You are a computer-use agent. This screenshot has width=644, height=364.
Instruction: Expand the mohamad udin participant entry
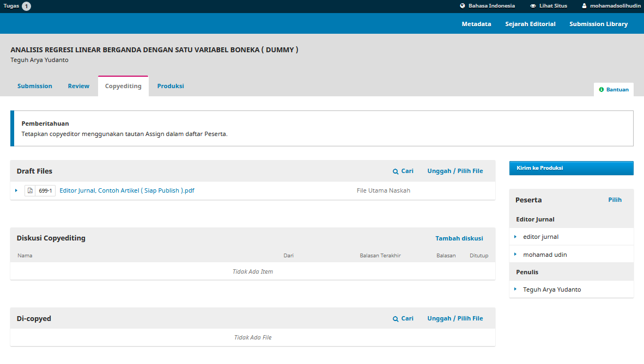(515, 254)
